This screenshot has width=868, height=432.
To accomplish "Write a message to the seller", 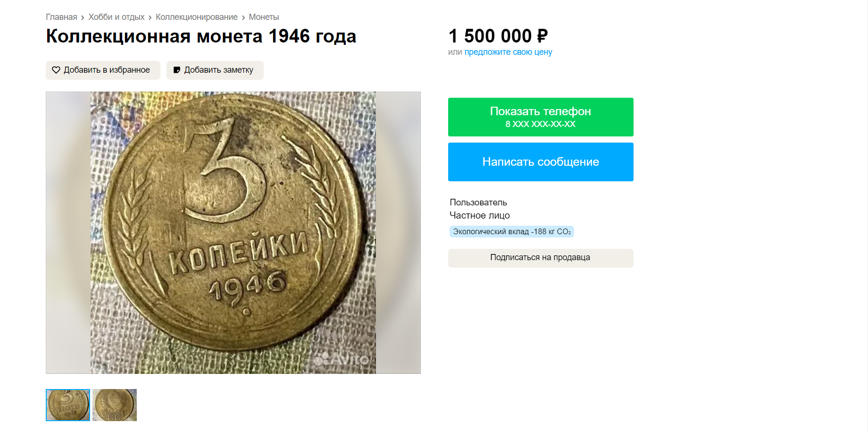I will click(x=541, y=162).
